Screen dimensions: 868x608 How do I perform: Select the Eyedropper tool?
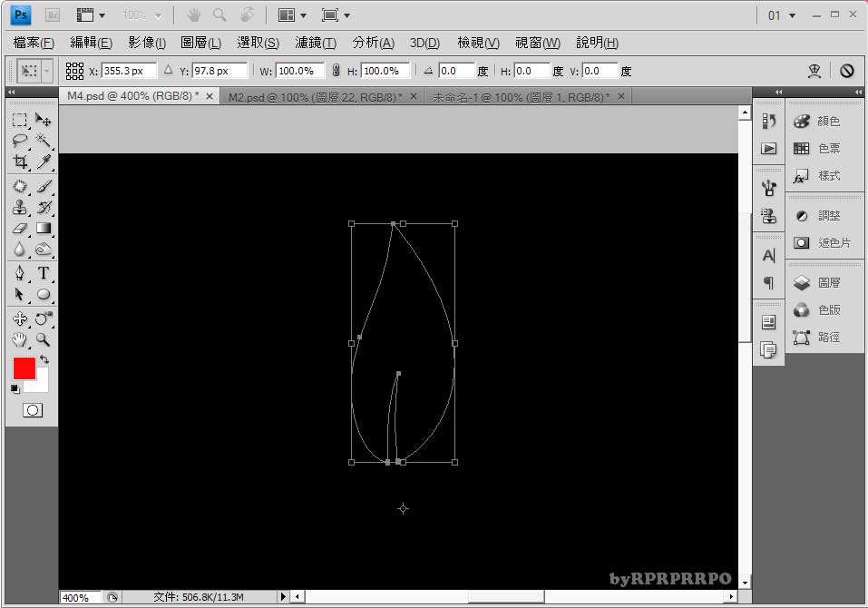pyautogui.click(x=44, y=162)
